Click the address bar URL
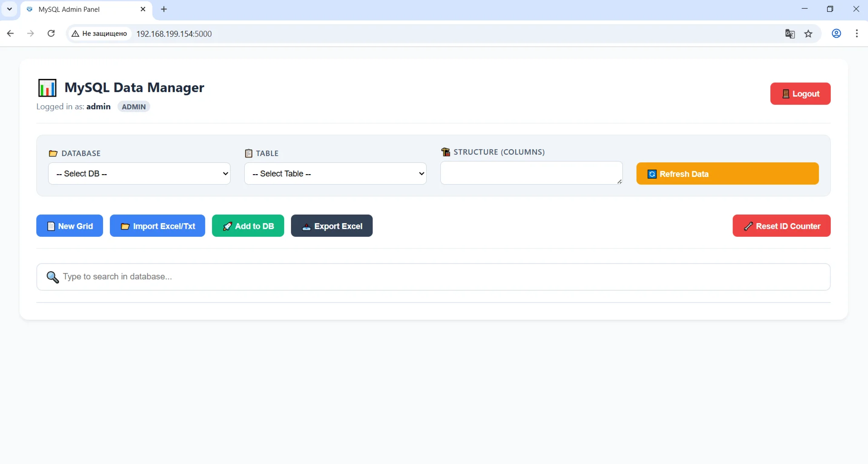Image resolution: width=868 pixels, height=464 pixels. [174, 34]
